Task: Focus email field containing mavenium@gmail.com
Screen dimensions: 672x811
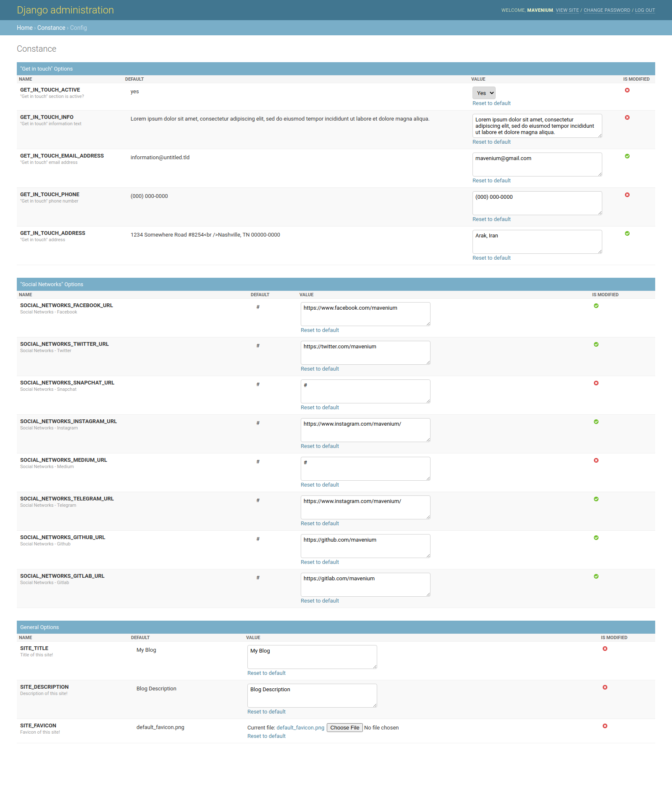Action: click(x=537, y=164)
